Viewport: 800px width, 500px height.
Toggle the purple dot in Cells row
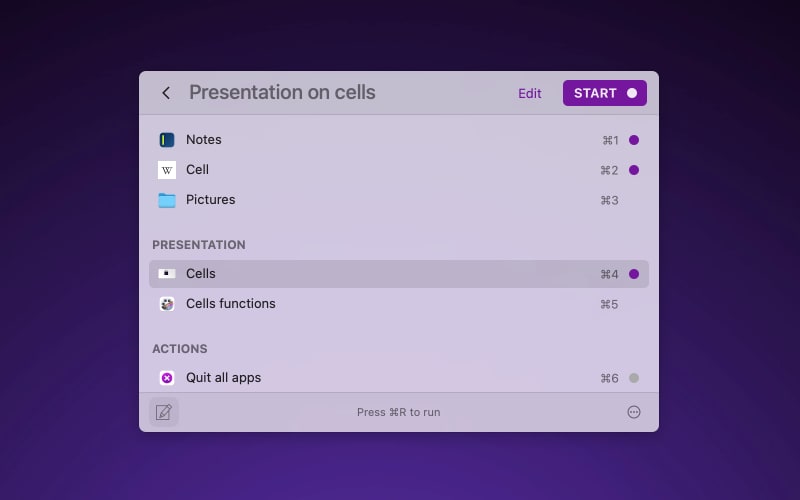pos(634,274)
